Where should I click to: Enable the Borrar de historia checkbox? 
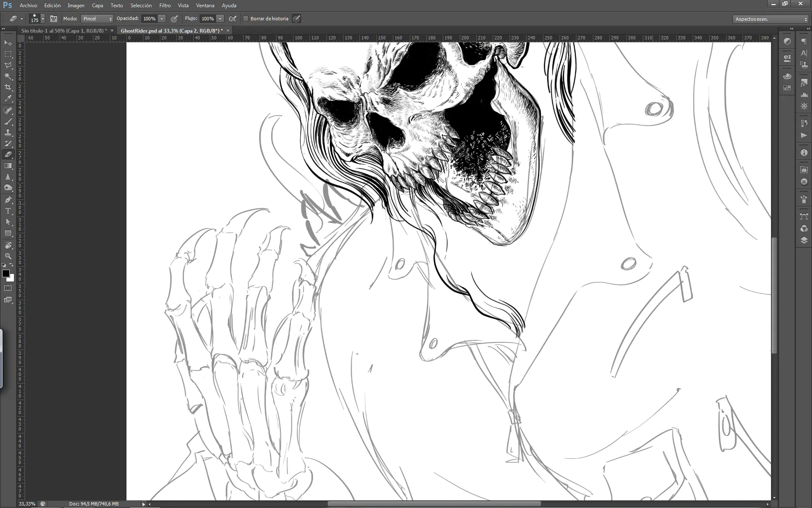pyautogui.click(x=246, y=19)
